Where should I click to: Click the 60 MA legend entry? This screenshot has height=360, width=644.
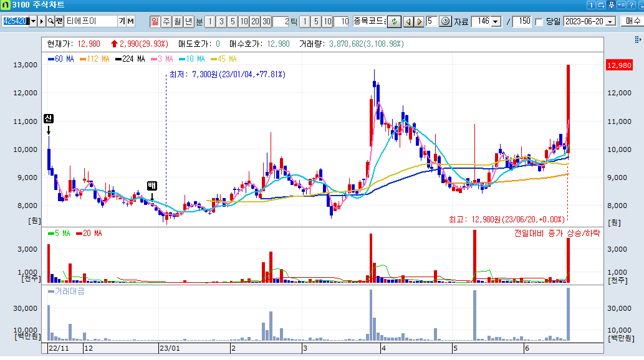61,59
